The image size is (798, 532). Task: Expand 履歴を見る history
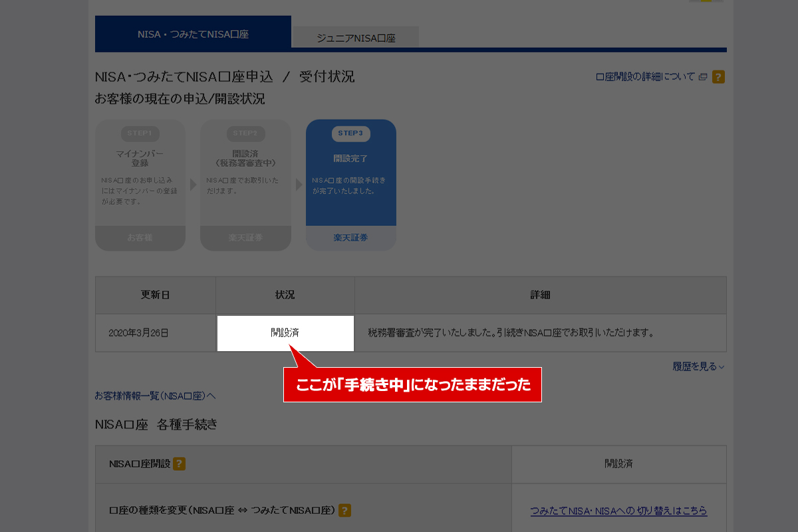[x=698, y=366]
